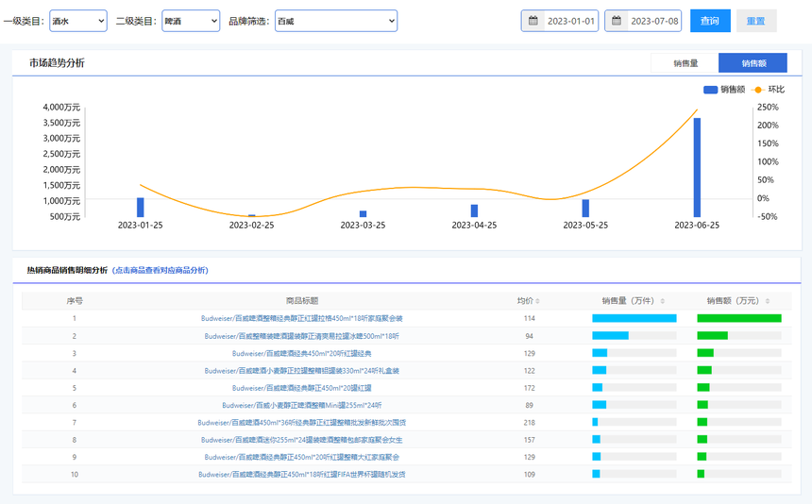Screen dimensions: 812x504
Task: Click the 查询 button
Action: pos(710,21)
